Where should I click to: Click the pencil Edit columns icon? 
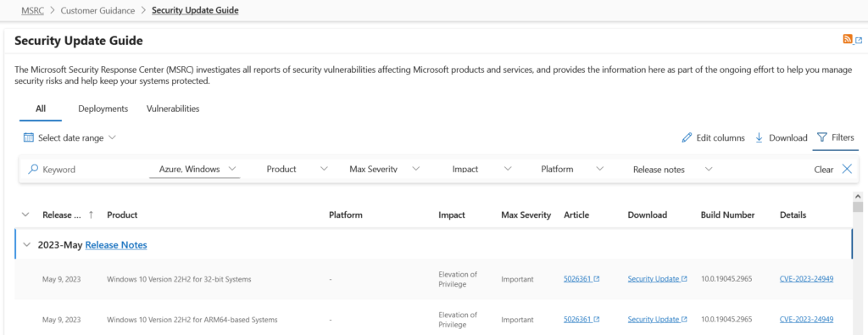pyautogui.click(x=687, y=138)
